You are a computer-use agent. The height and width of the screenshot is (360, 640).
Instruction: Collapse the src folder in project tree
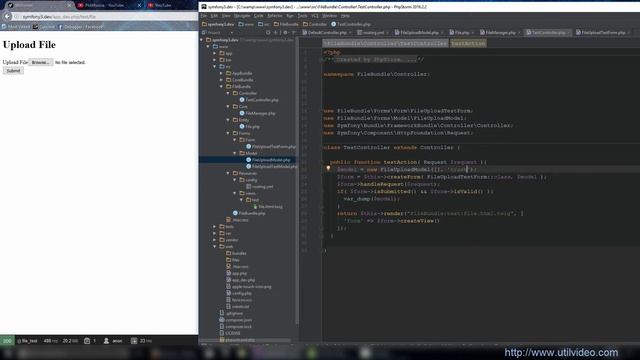point(215,67)
